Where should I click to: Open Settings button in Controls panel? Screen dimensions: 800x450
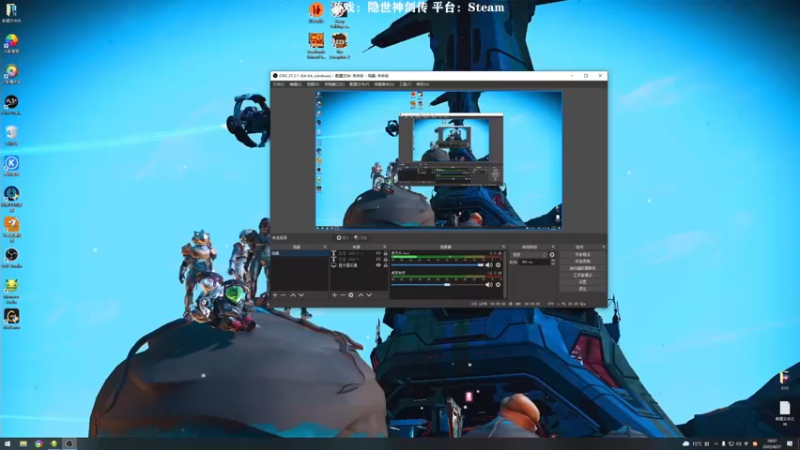point(583,282)
